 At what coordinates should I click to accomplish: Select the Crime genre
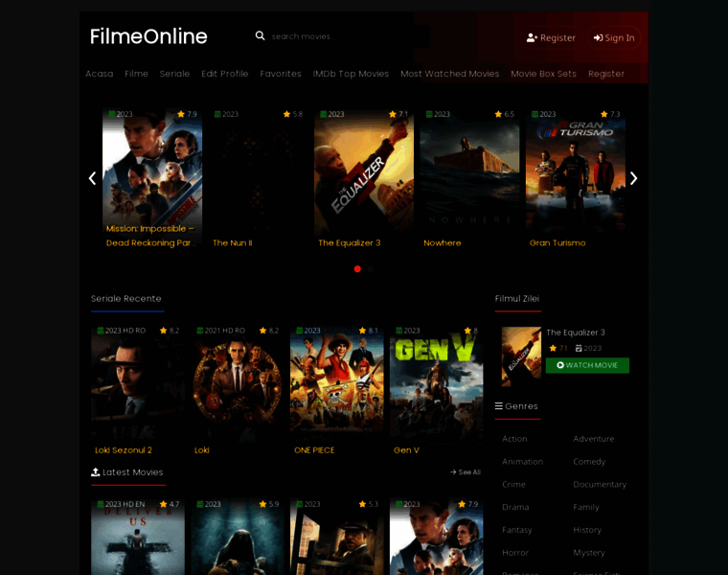(513, 484)
